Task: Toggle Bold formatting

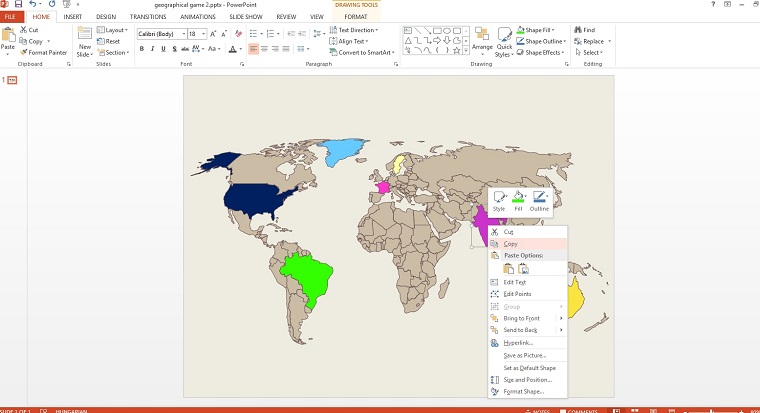Action: tap(142, 49)
